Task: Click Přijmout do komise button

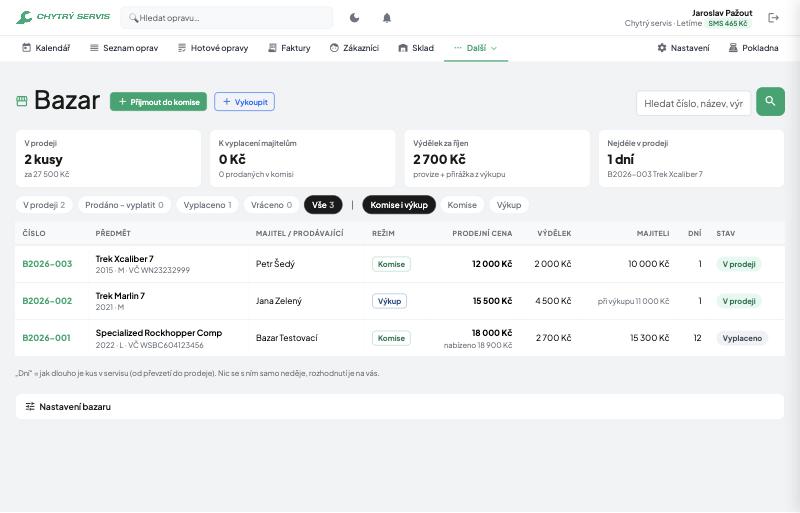Action: coord(159,102)
